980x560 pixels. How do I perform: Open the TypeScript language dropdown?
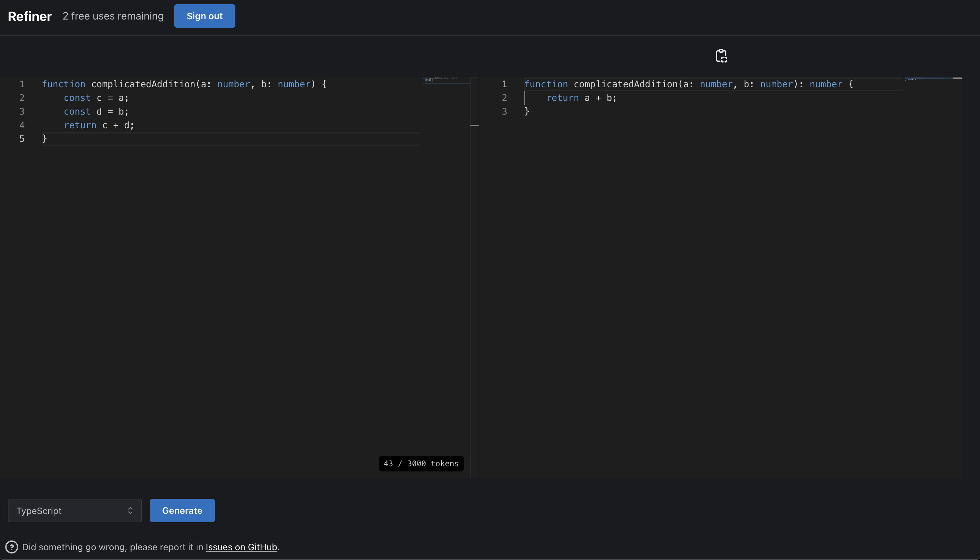pyautogui.click(x=75, y=511)
